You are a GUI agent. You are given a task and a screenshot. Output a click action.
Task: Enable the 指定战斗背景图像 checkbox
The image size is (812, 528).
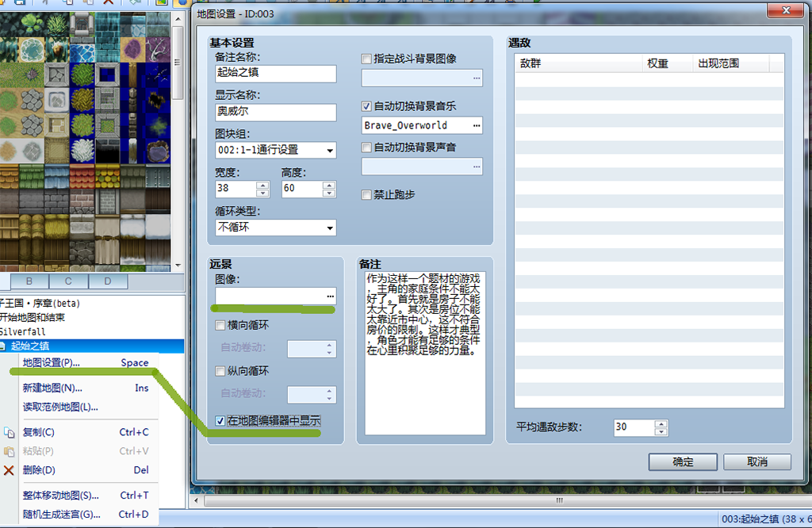366,59
